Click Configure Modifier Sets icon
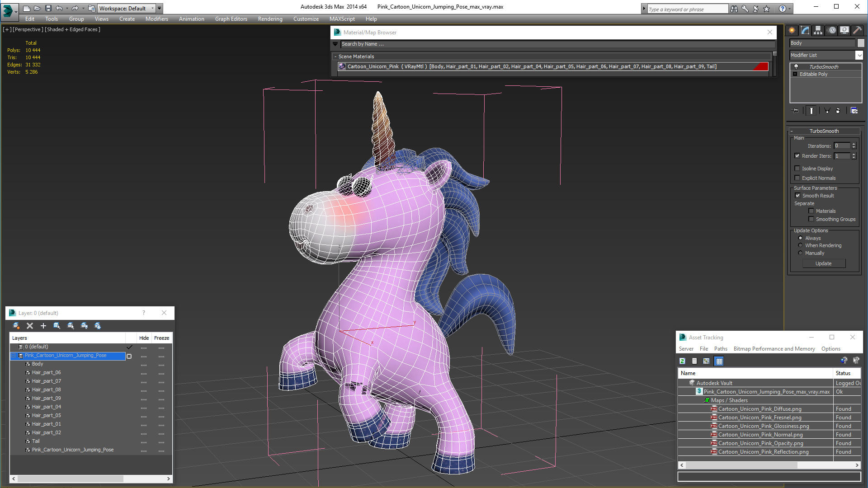This screenshot has width=868, height=488. tap(854, 110)
